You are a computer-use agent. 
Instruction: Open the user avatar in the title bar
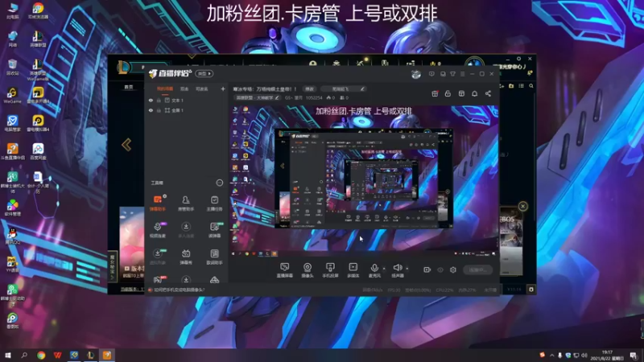[416, 74]
